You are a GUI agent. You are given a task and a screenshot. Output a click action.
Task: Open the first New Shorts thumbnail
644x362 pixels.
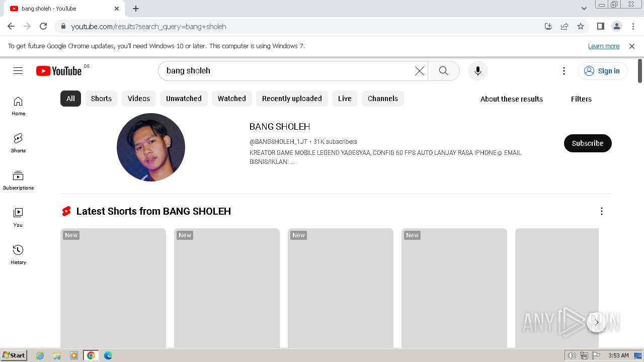(x=113, y=288)
